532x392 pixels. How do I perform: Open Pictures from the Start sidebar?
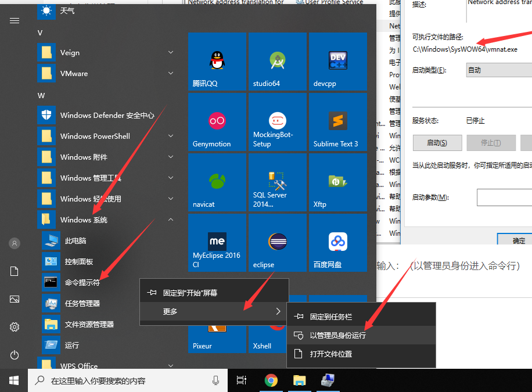[x=15, y=299]
